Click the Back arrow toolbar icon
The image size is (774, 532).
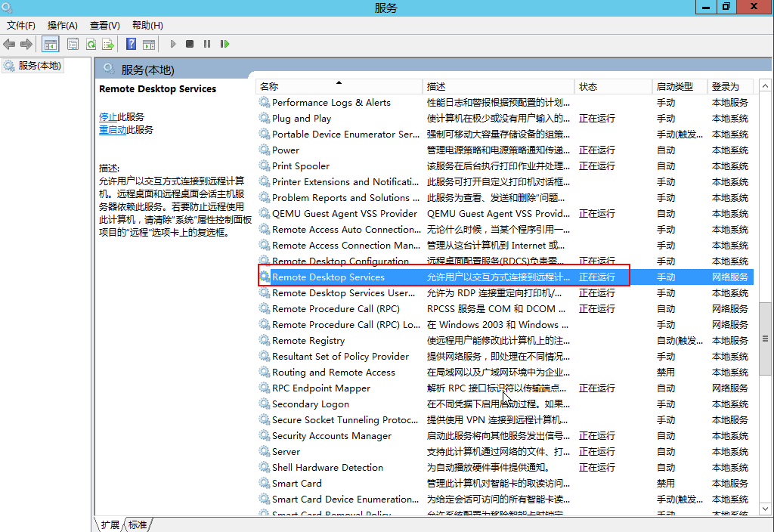9,45
